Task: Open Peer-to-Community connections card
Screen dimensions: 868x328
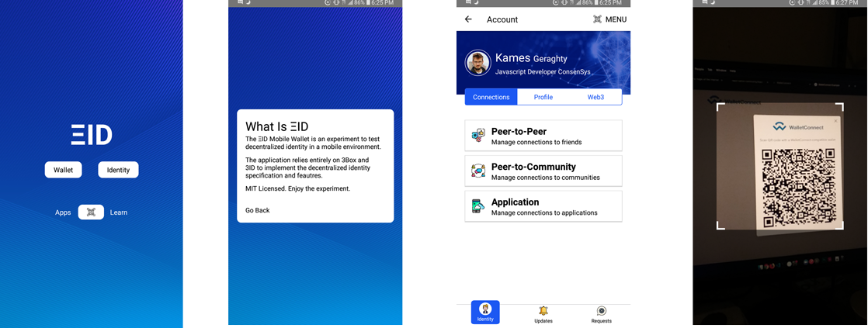Action: coord(543,171)
